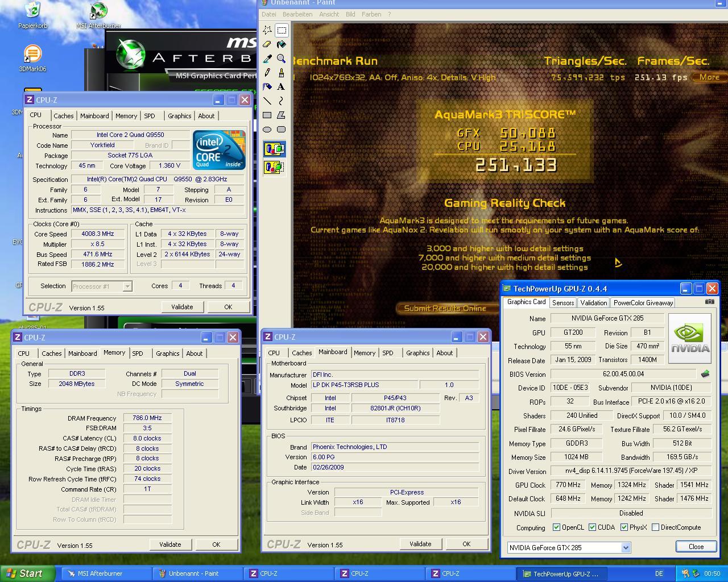The width and height of the screenshot is (728, 582).
Task: Open About tab in CPU-Z Memory window
Action: [195, 354]
